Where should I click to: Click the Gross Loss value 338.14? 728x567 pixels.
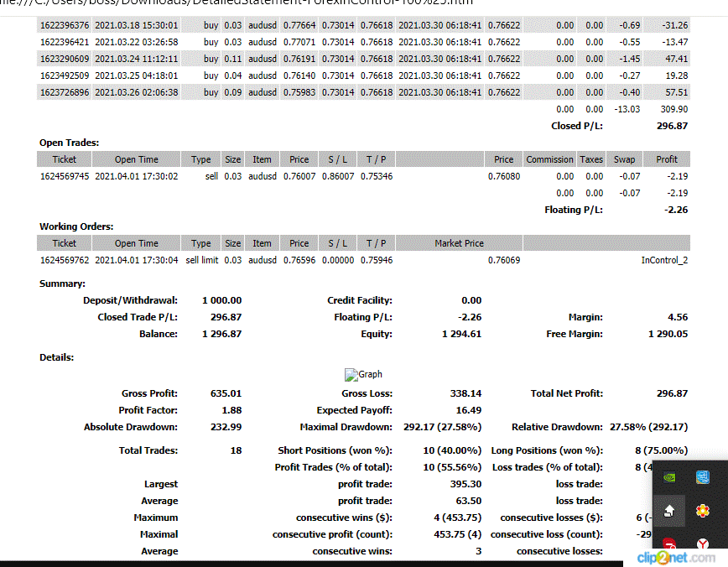(465, 393)
